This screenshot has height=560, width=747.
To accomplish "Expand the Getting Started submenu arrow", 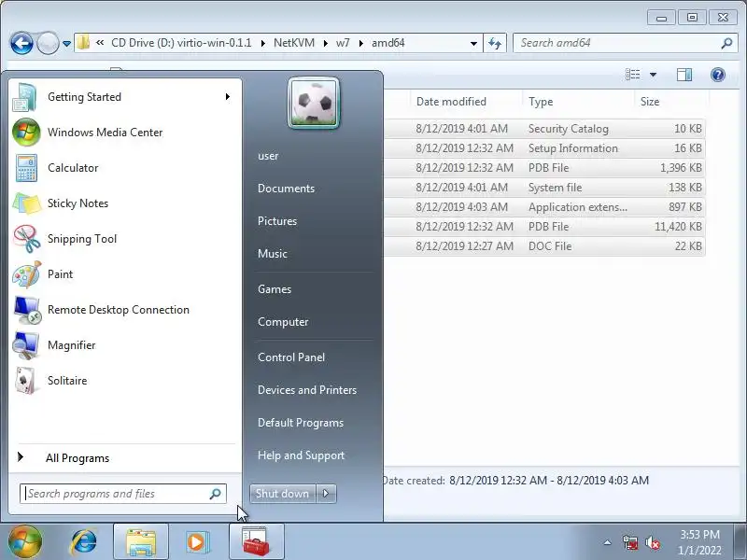I will click(228, 97).
